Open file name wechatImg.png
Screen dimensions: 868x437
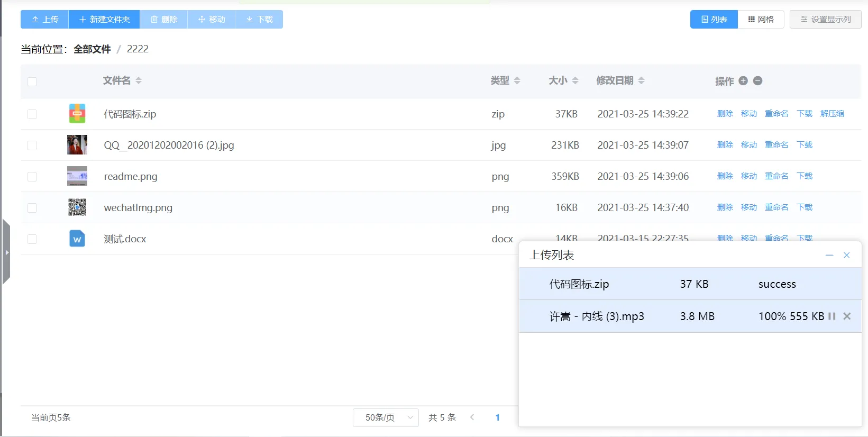click(x=138, y=208)
